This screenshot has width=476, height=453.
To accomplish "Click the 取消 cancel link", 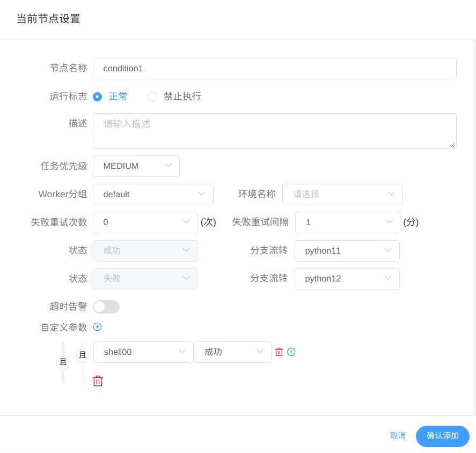I will pyautogui.click(x=398, y=436).
